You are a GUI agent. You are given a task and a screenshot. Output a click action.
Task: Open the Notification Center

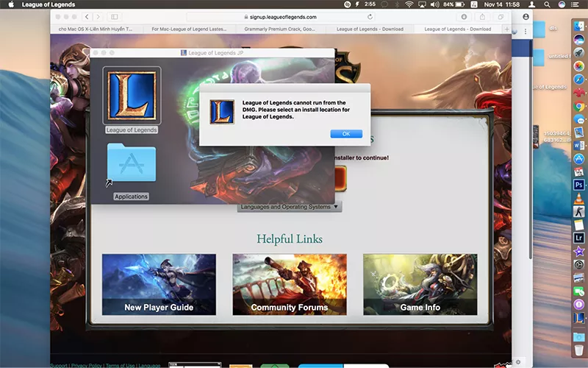(575, 4)
